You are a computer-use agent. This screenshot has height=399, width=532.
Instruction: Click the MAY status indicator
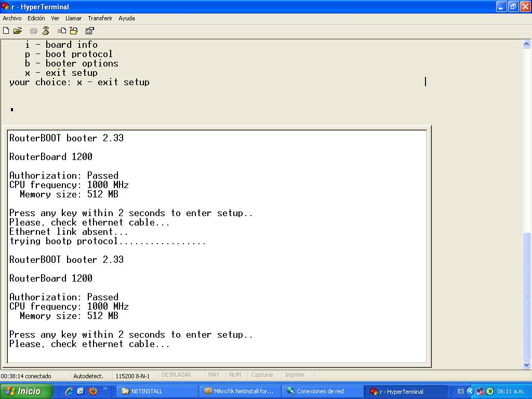(x=214, y=375)
